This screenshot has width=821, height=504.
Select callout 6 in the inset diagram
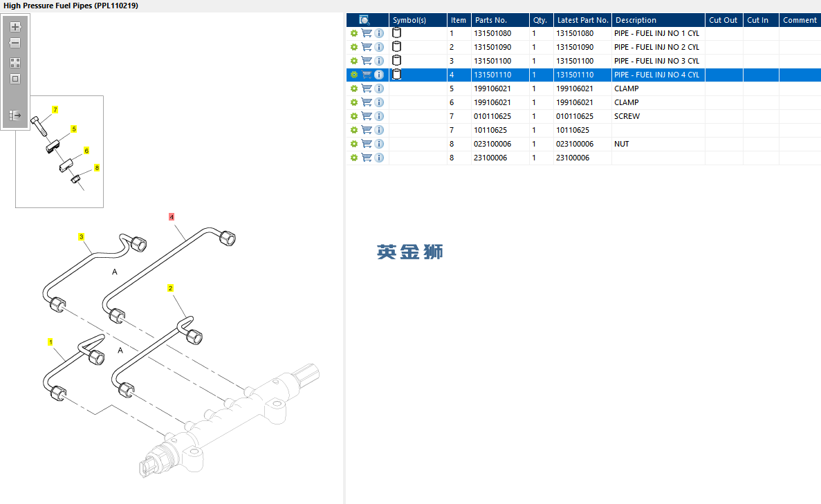86,150
